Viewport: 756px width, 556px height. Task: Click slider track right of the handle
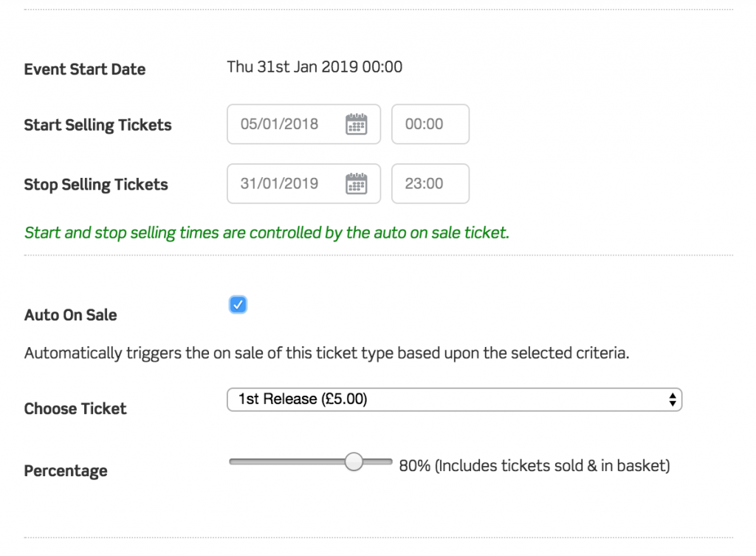(x=377, y=461)
